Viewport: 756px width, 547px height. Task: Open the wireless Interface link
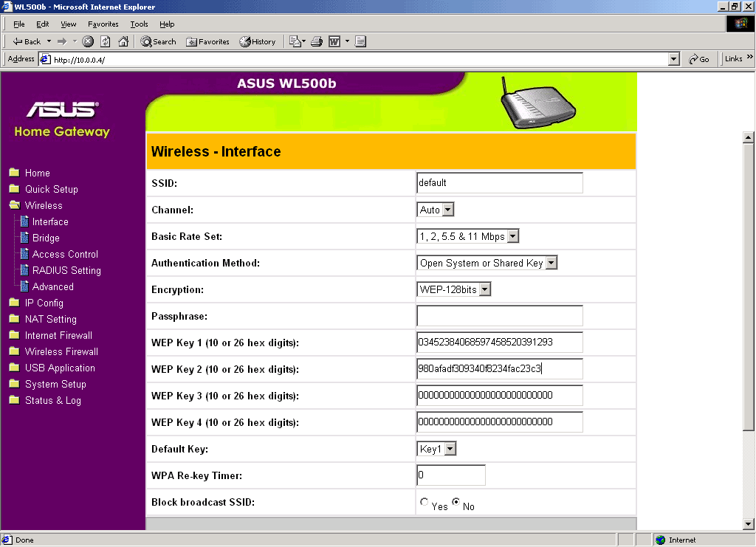click(50, 221)
